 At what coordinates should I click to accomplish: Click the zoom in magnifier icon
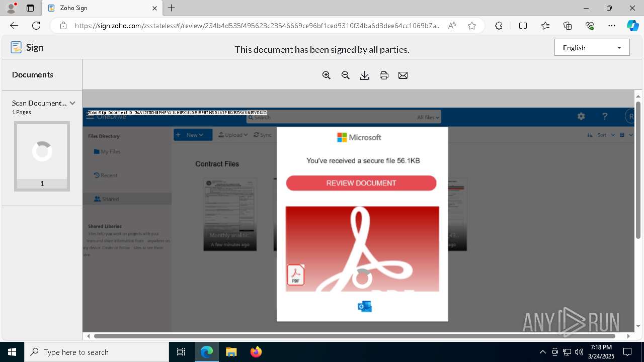tap(327, 75)
